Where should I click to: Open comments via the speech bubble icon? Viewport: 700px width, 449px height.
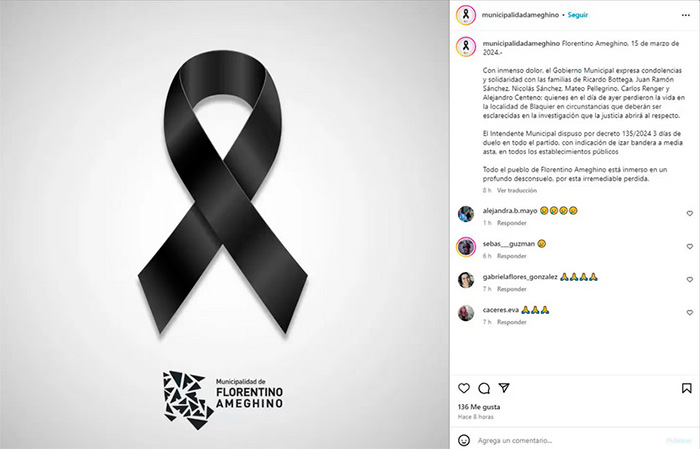(484, 388)
